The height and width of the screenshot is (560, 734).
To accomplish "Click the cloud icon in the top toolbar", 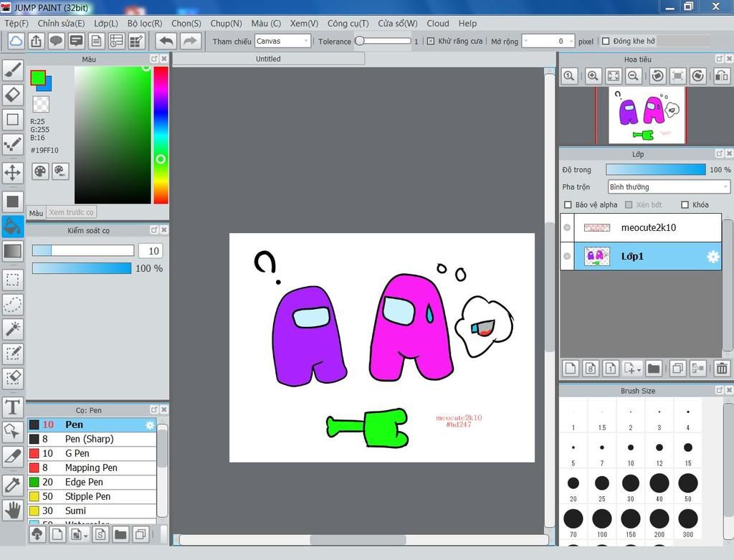I will pos(16,41).
